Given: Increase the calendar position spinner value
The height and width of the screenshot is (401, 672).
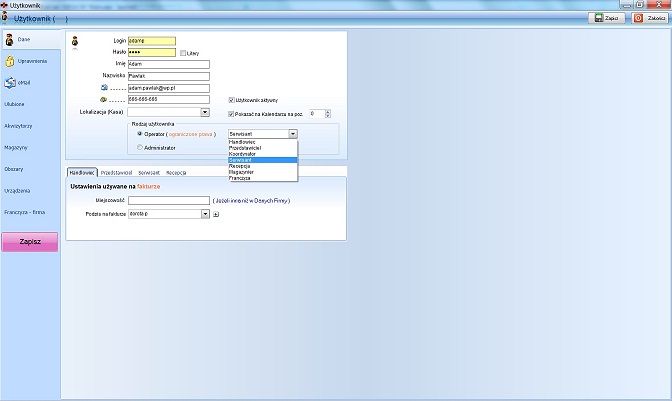Looking at the screenshot, I should [x=328, y=112].
